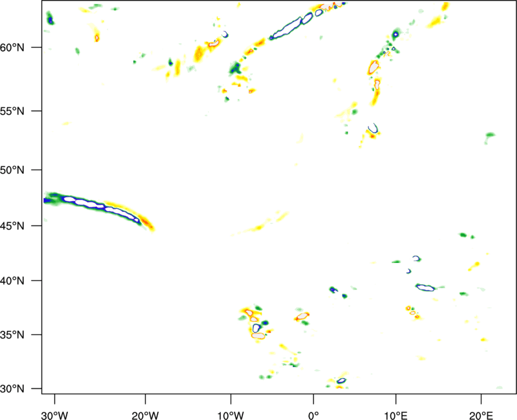Image resolution: width=517 pixels, height=420 pixels.
Task: Click the 10°E longitude label
Action: pos(396,415)
